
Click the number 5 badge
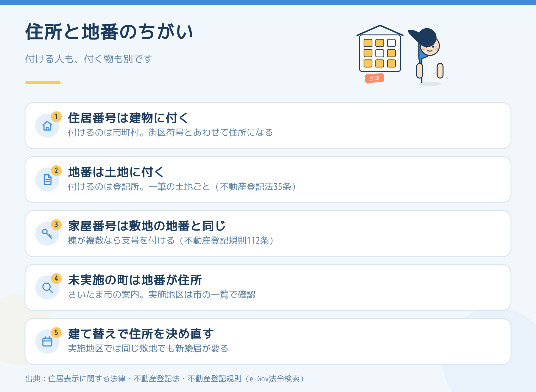coord(56,333)
